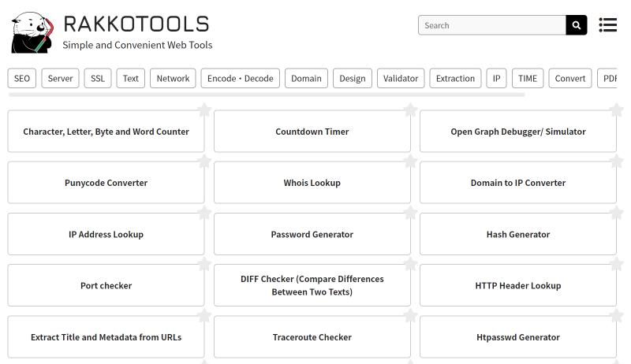Select the SEO category tab
The width and height of the screenshot is (631, 364).
pyautogui.click(x=22, y=78)
